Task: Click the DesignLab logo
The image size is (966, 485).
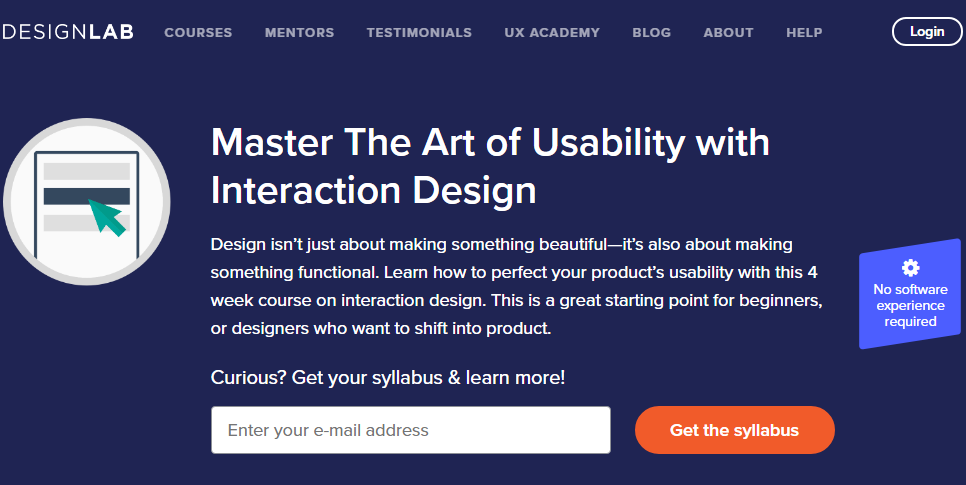Action: coord(68,32)
